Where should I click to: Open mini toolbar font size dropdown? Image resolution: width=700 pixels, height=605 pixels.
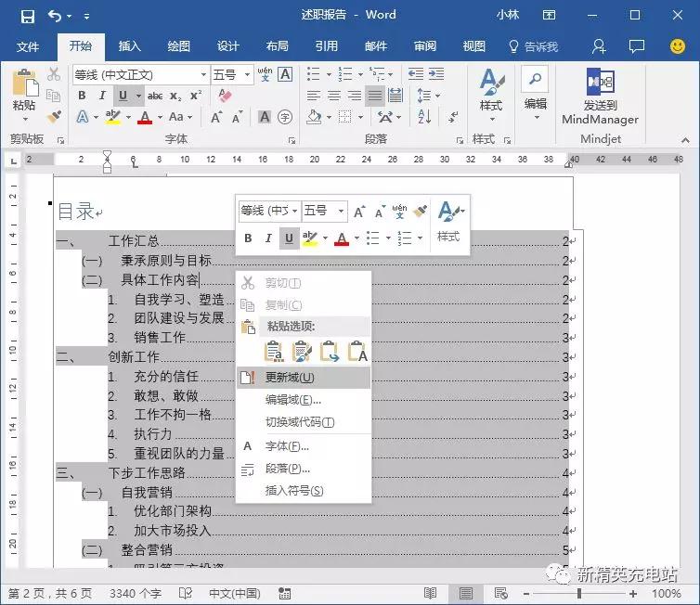click(x=341, y=211)
